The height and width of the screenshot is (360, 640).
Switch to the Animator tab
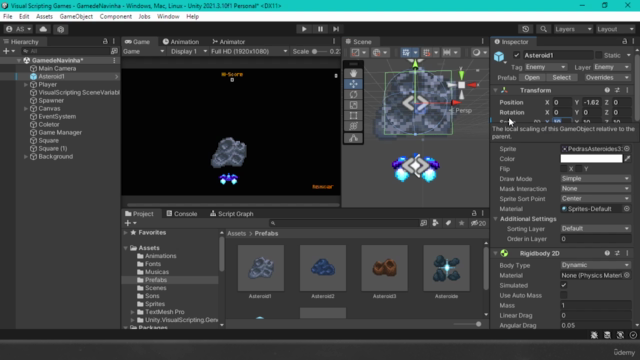229,42
